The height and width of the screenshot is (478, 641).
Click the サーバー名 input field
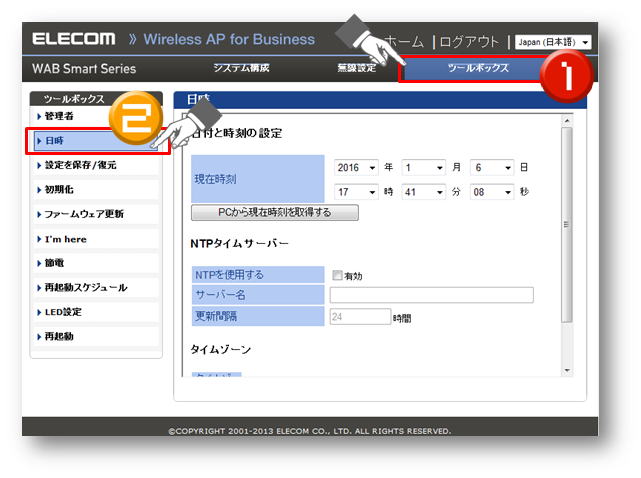coord(432,295)
